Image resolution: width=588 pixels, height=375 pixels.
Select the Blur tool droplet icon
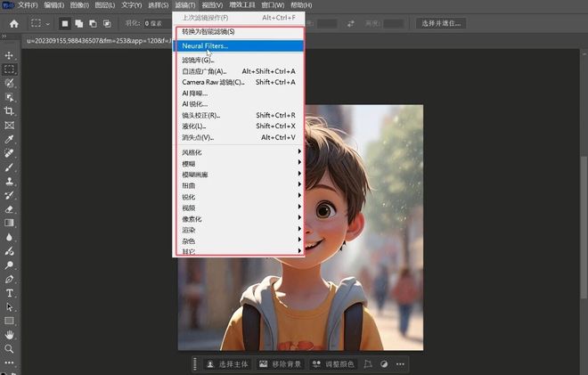point(9,237)
